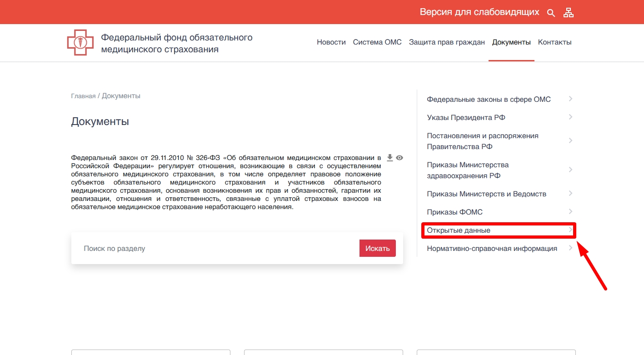Open Постановления и распоряжения Правительства РФ
This screenshot has width=644, height=355.
(x=483, y=141)
